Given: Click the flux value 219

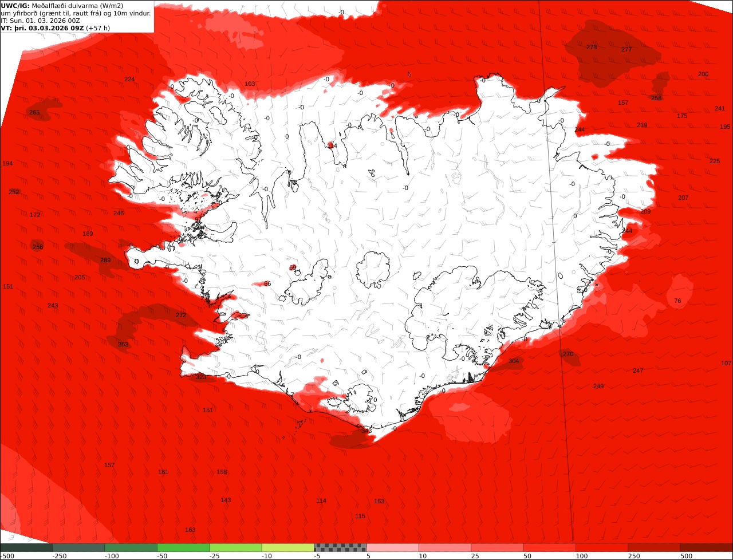Looking at the screenshot, I should pos(642,125).
